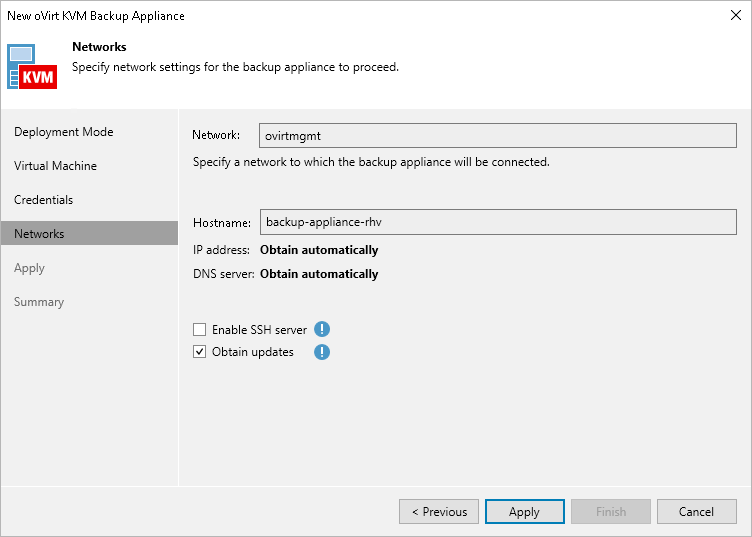Select the Apply step in sidebar

click(x=29, y=268)
